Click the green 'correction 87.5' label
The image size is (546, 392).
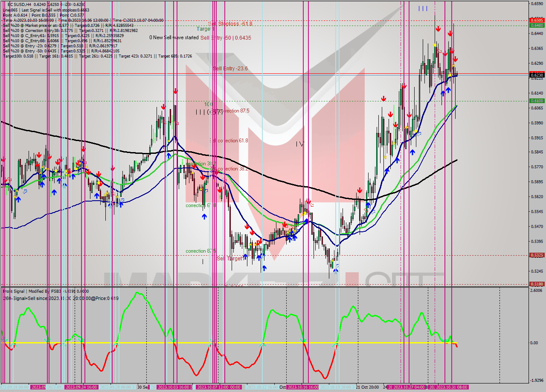201,251
